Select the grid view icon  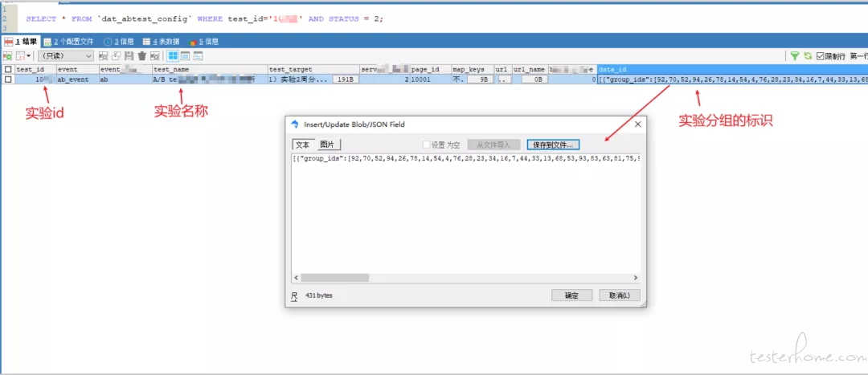point(173,56)
